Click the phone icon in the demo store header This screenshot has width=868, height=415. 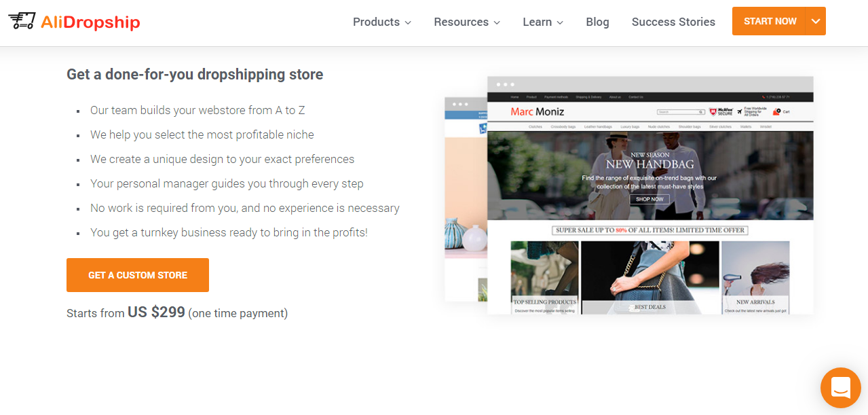[x=763, y=97]
